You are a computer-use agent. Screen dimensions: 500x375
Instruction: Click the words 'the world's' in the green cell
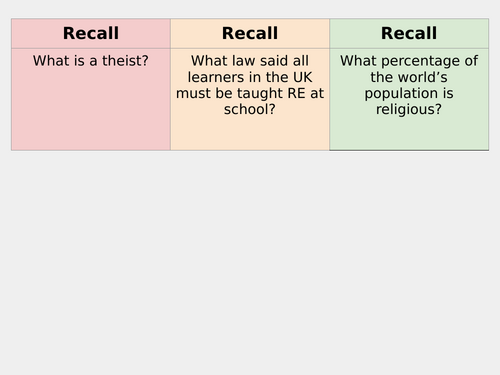coord(409,77)
